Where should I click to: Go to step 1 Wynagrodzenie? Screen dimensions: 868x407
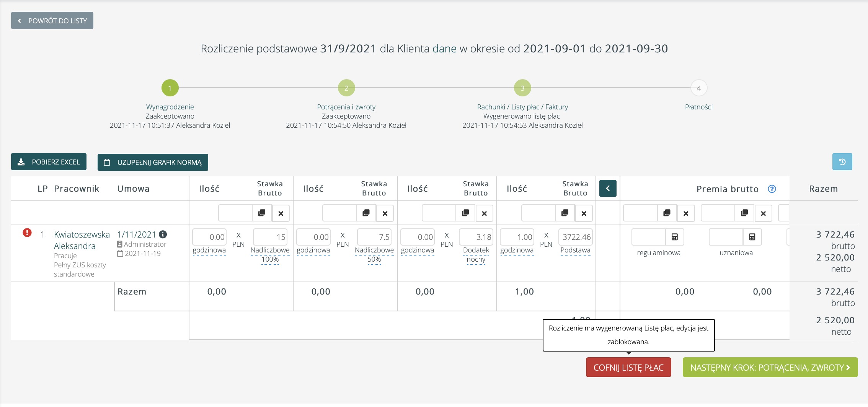coord(170,88)
